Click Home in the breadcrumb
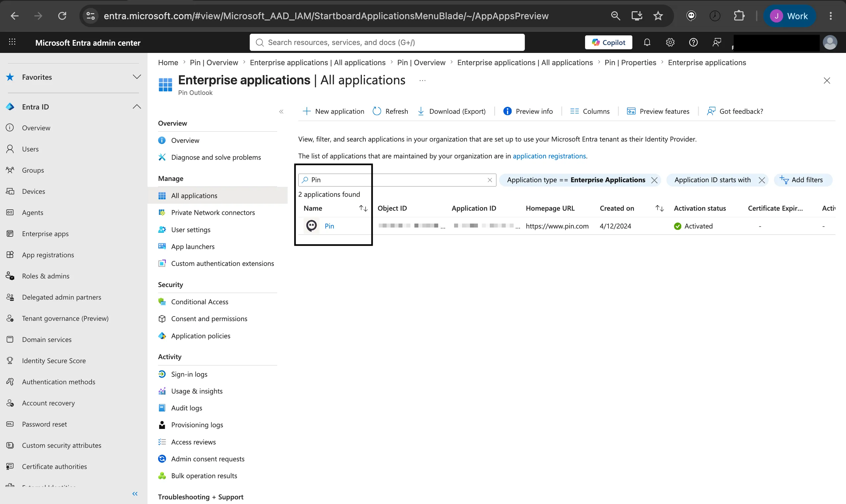The height and width of the screenshot is (504, 846). (168, 63)
